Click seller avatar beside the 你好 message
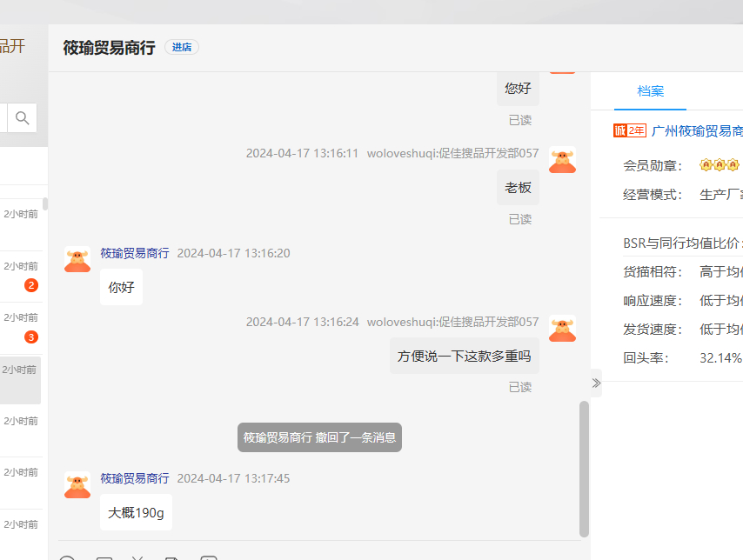The image size is (743, 560). pos(77,258)
